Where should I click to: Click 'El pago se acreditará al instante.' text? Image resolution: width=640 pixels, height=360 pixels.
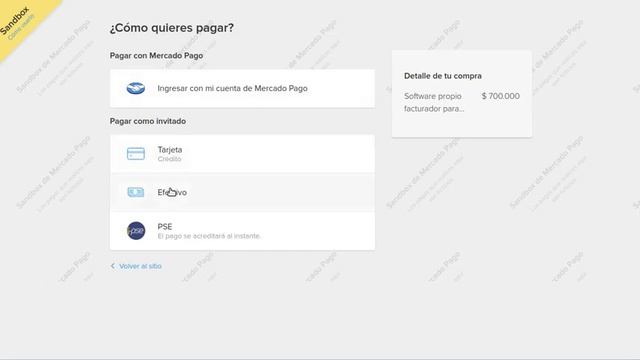click(x=209, y=236)
